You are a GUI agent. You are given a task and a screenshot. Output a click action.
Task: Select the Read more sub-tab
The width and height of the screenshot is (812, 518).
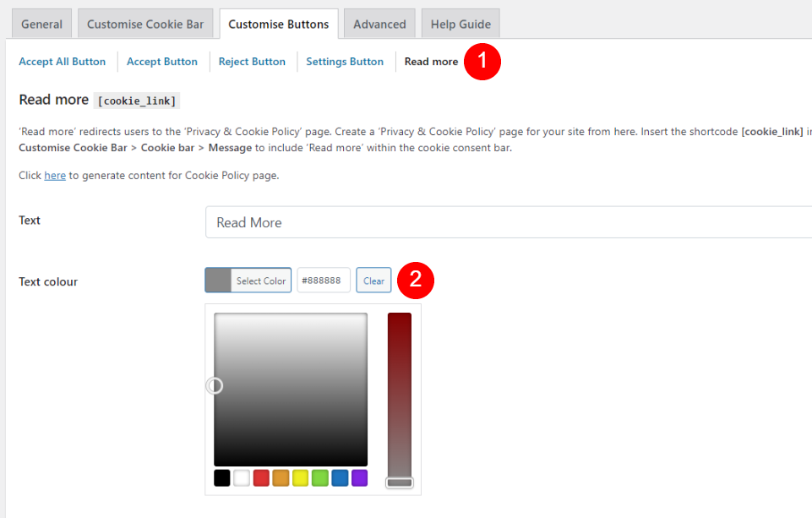(432, 62)
